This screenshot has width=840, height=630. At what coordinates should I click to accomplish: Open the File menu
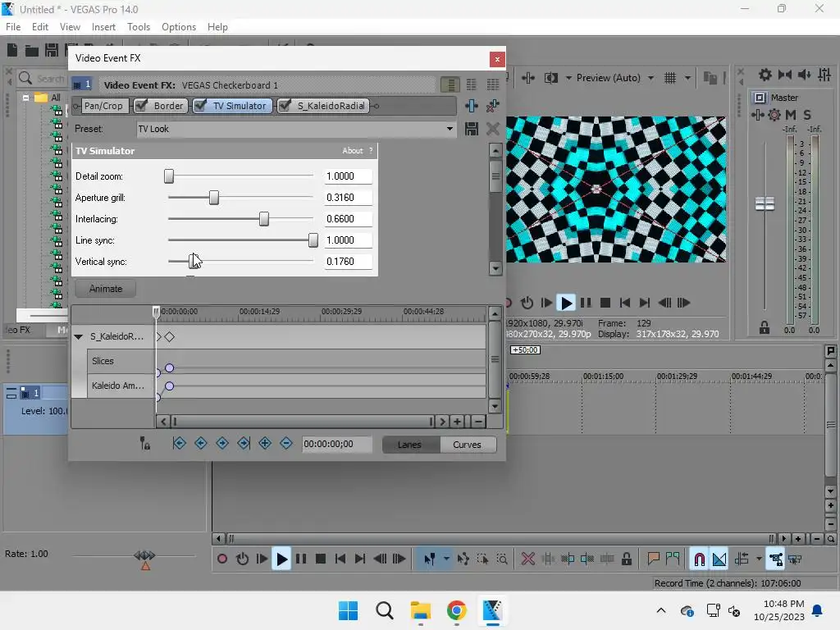click(x=13, y=27)
